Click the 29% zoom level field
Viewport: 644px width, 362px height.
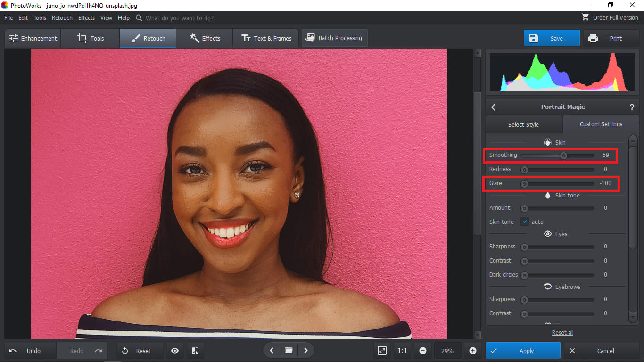tap(447, 351)
